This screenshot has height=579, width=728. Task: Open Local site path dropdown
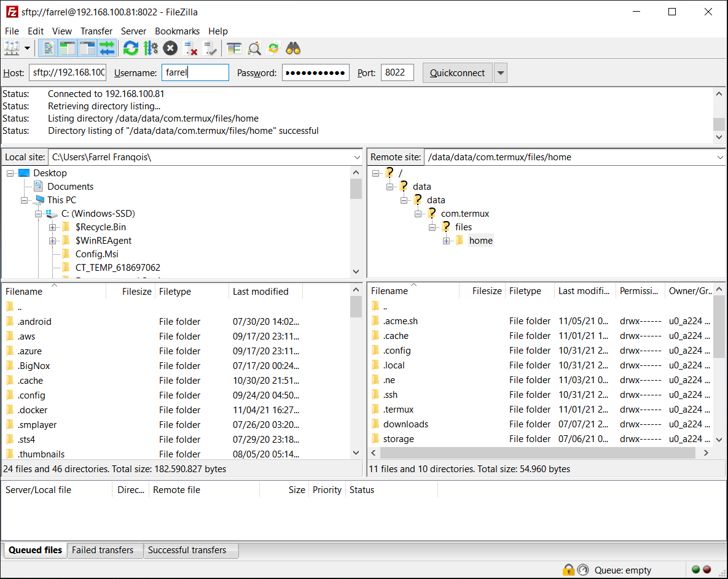pos(357,157)
